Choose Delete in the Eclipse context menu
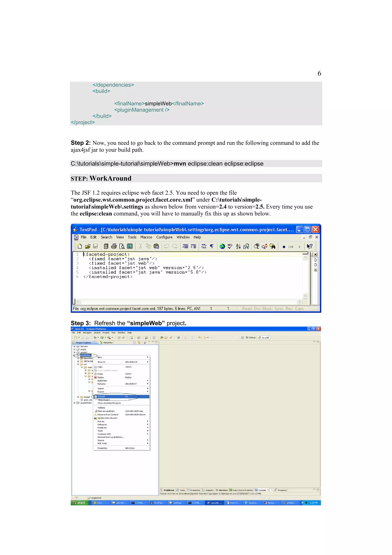 122,377
